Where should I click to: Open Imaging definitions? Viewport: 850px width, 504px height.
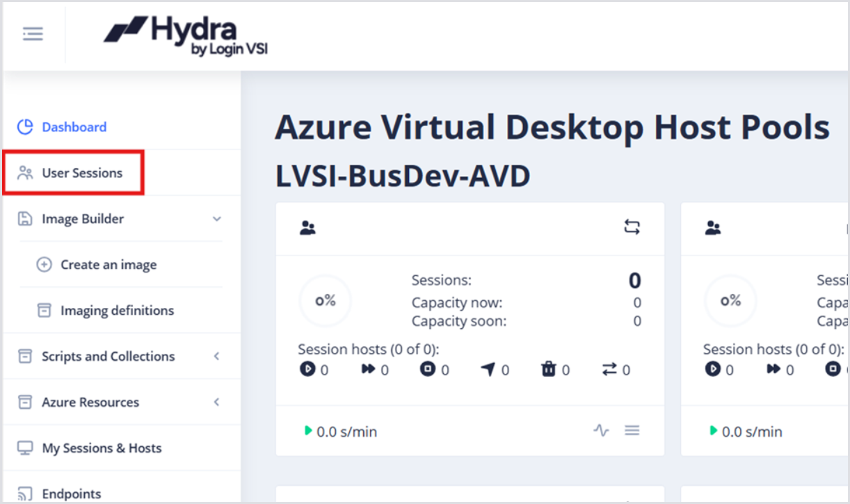click(117, 311)
